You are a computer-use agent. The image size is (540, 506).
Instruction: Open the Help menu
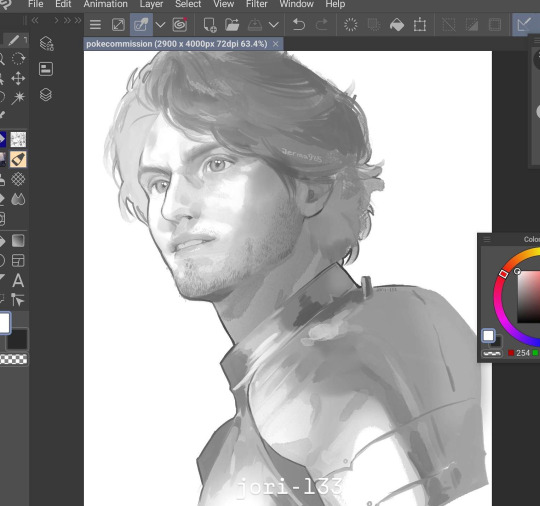(335, 4)
